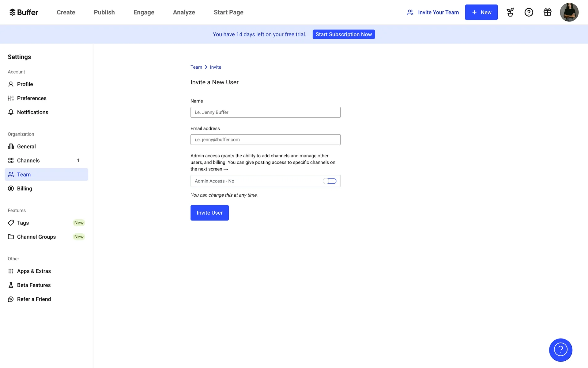Open Billing settings in sidebar
The image size is (588, 368).
tap(24, 189)
